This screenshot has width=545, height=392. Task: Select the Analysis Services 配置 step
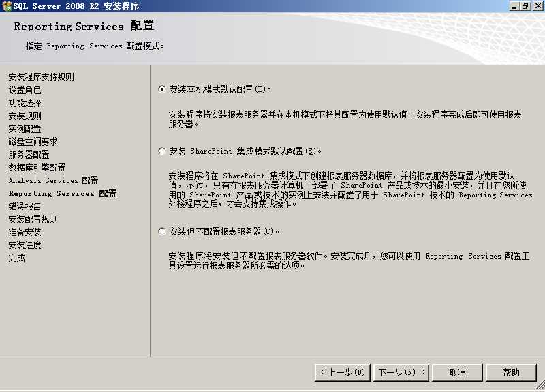(x=54, y=180)
